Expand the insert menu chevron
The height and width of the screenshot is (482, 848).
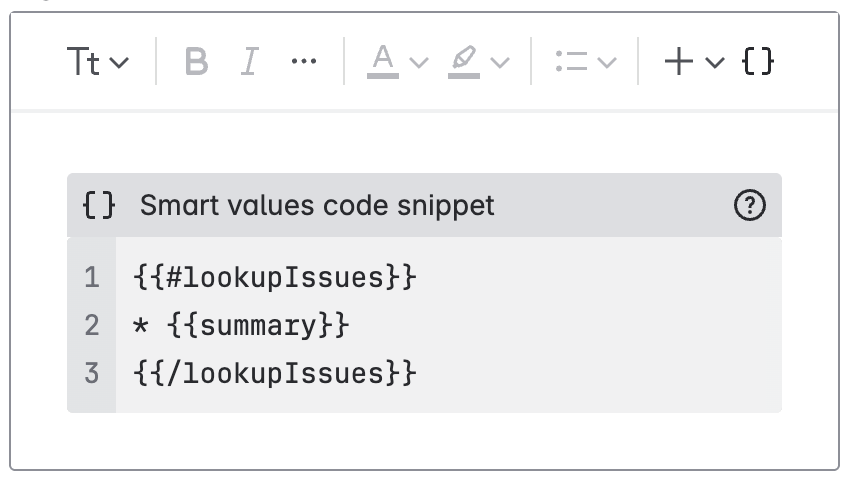(x=714, y=63)
